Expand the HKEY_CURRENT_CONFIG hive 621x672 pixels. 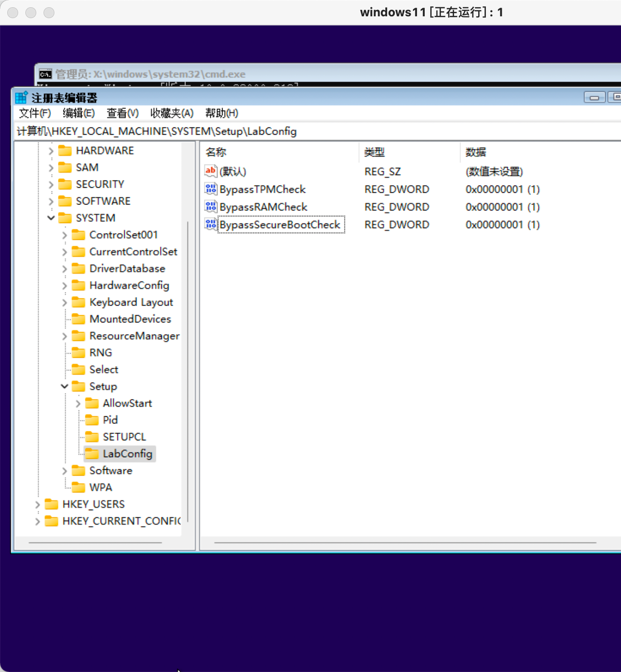click(x=37, y=521)
